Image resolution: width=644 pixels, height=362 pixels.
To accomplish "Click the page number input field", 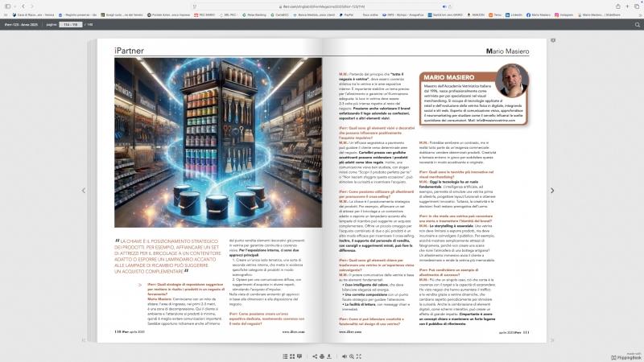I will coord(71,25).
